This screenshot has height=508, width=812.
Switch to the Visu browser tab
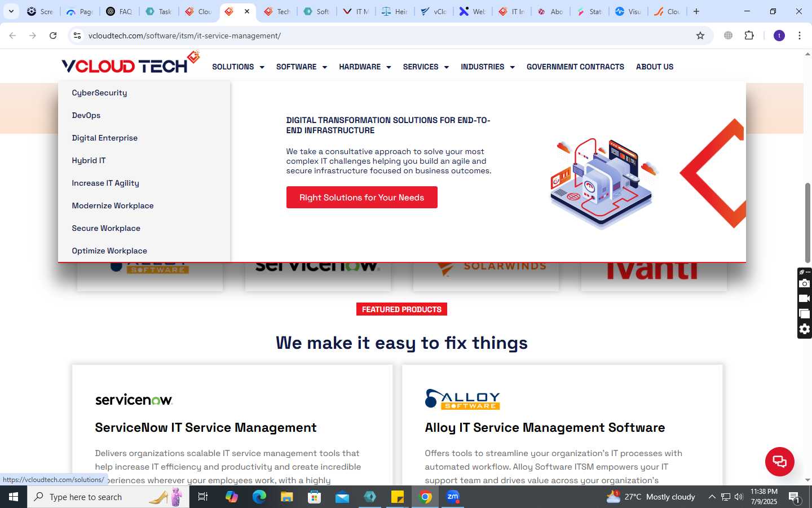pyautogui.click(x=628, y=11)
